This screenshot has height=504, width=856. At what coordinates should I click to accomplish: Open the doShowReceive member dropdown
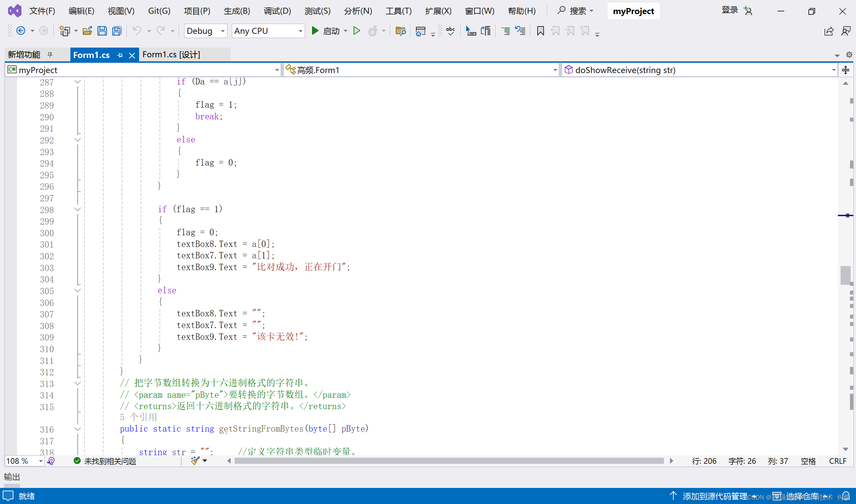coord(700,70)
